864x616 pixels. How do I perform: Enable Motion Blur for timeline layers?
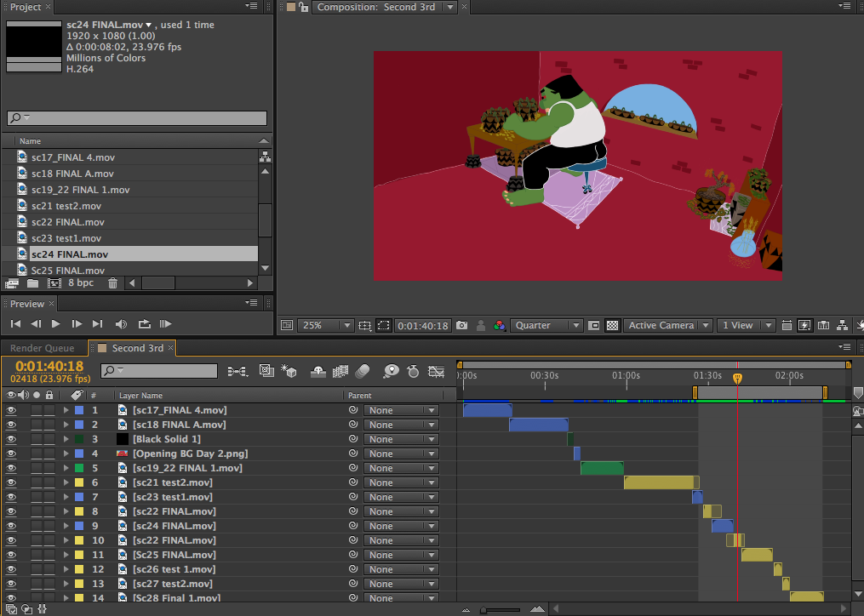363,372
